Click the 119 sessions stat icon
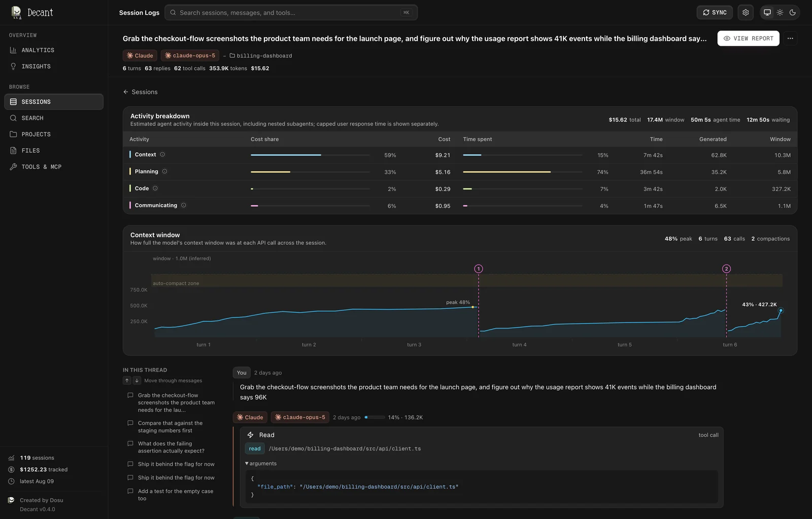The height and width of the screenshot is (519, 812). (11, 458)
